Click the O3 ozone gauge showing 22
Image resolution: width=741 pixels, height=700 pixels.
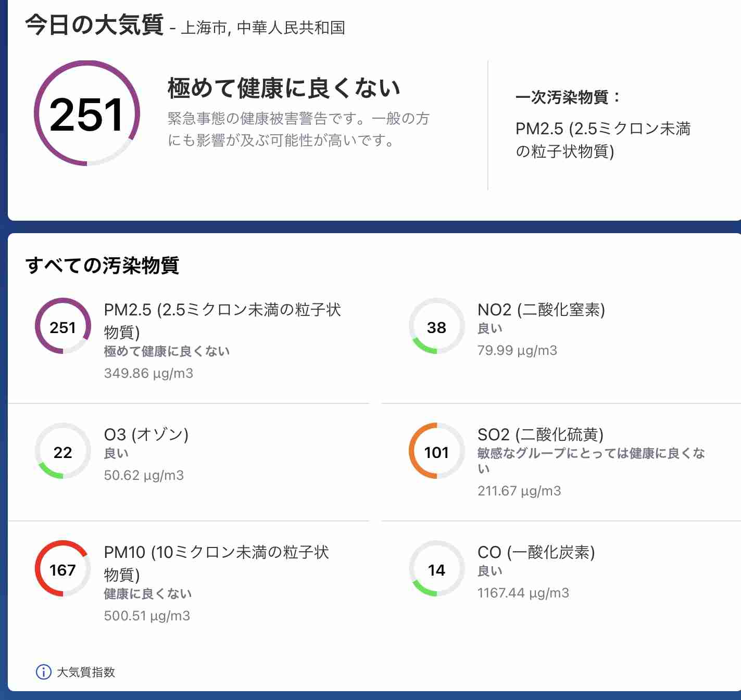tap(63, 451)
